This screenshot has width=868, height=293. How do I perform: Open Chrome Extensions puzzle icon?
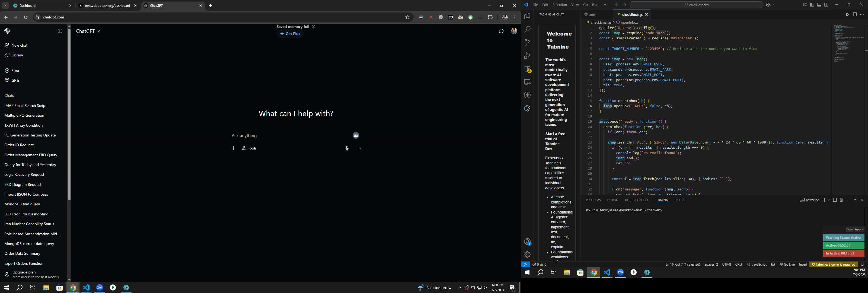tap(490, 17)
